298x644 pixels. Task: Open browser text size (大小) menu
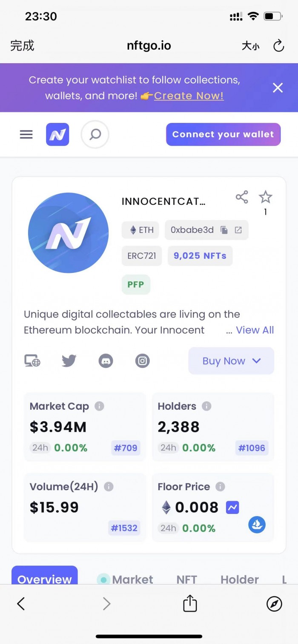pyautogui.click(x=250, y=46)
